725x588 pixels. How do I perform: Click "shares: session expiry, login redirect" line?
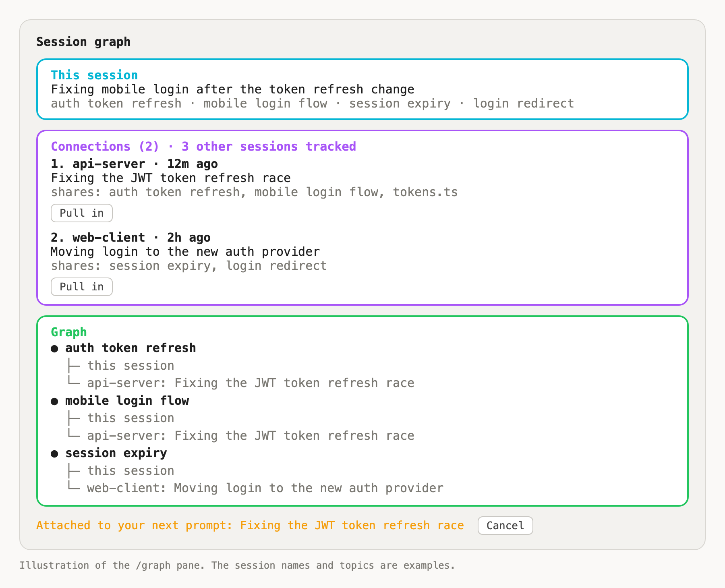[189, 266]
